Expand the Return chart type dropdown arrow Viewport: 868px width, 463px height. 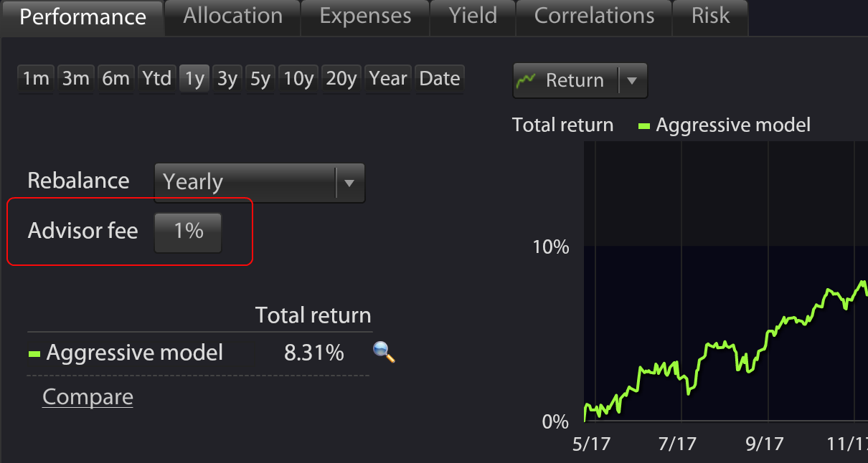pyautogui.click(x=632, y=80)
